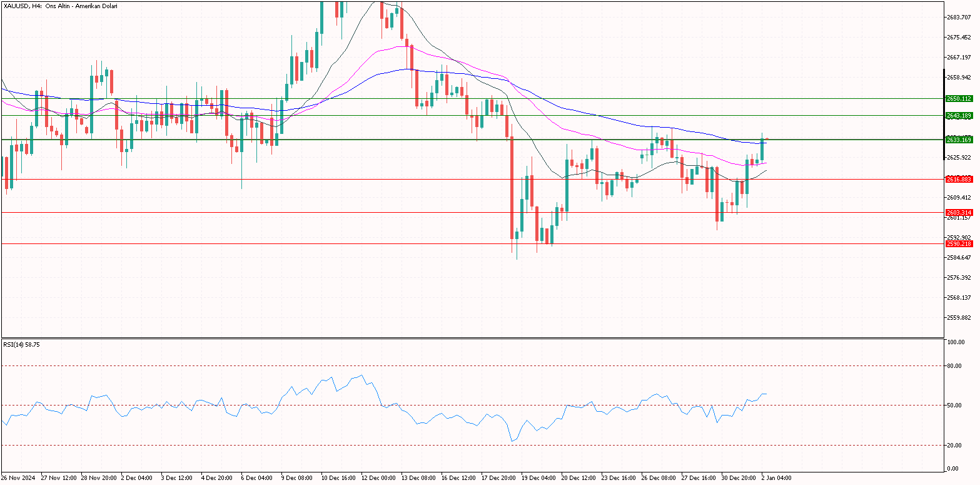Viewport: 980px width, 485px height.
Task: Click the 2576.392 price axis value
Action: tap(959, 278)
